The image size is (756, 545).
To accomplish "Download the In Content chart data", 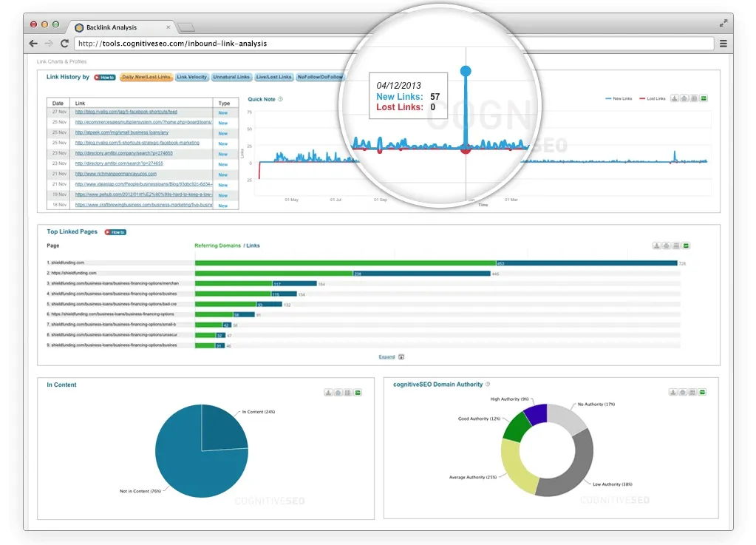I will (x=328, y=393).
